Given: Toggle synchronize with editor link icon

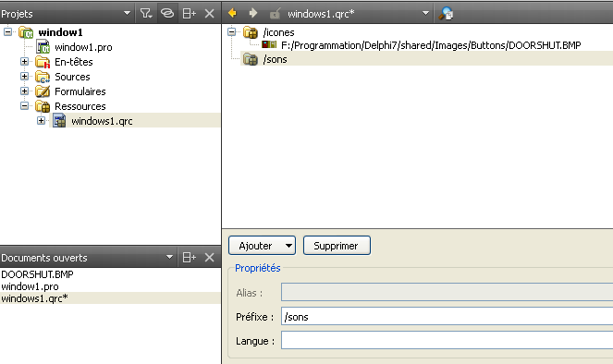Looking at the screenshot, I should 167,13.
